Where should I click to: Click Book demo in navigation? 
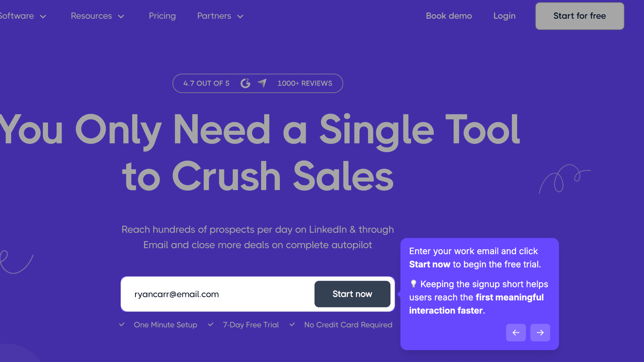(x=449, y=16)
